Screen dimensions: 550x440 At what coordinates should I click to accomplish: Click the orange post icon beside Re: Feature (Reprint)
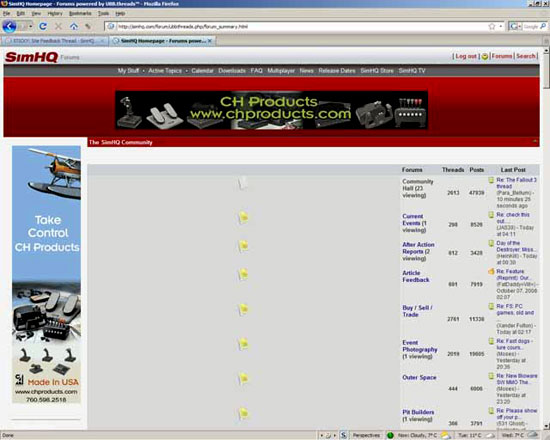coord(491,271)
